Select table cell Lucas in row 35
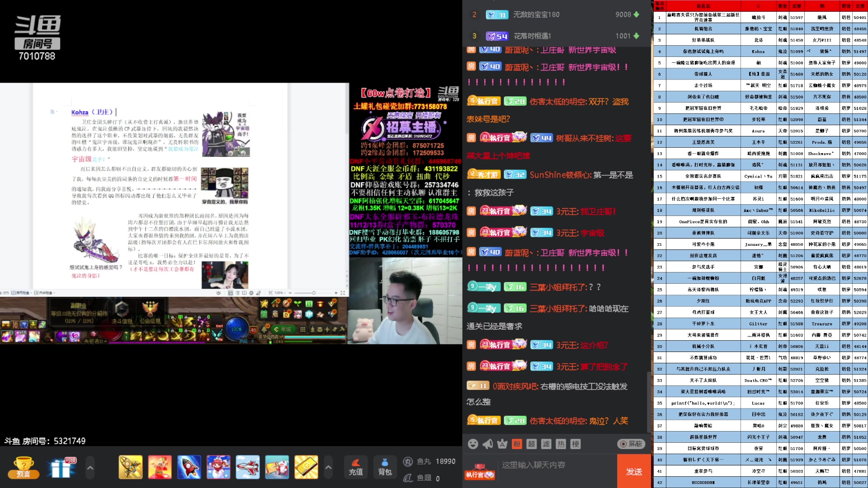 758,404
